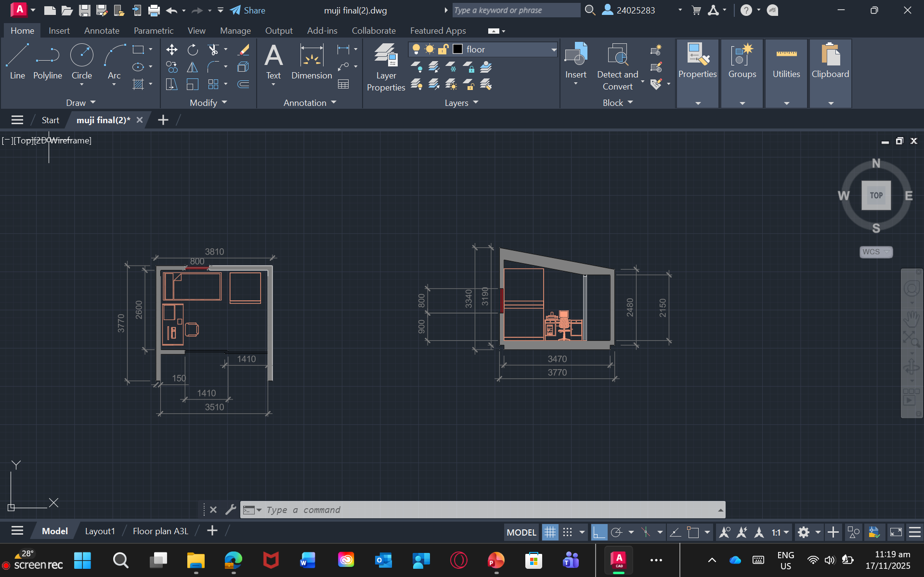
Task: Toggle ortho mode in status bar
Action: pos(599,532)
